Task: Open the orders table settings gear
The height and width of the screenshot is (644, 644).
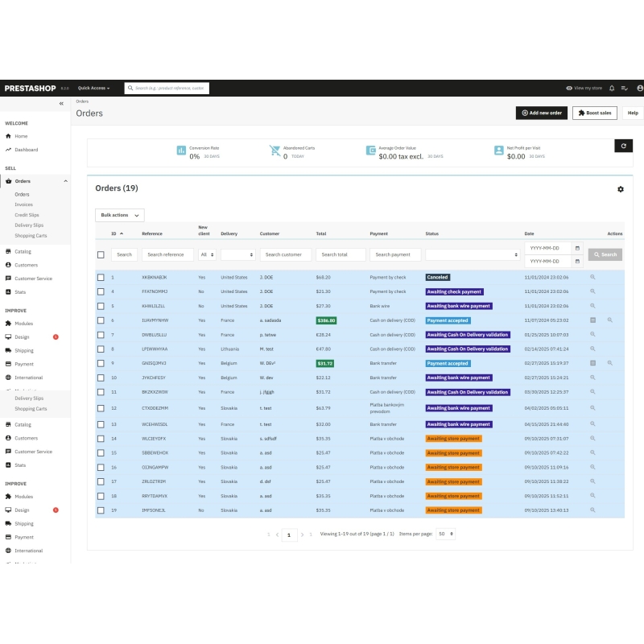Action: 620,189
